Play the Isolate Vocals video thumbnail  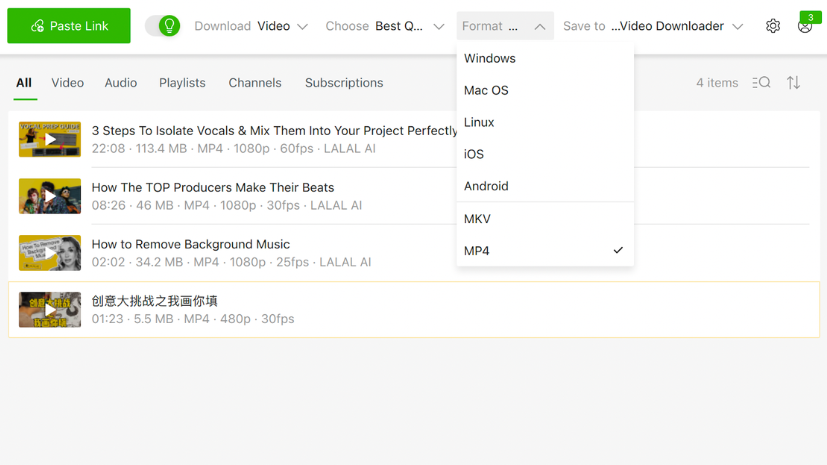[x=50, y=139]
